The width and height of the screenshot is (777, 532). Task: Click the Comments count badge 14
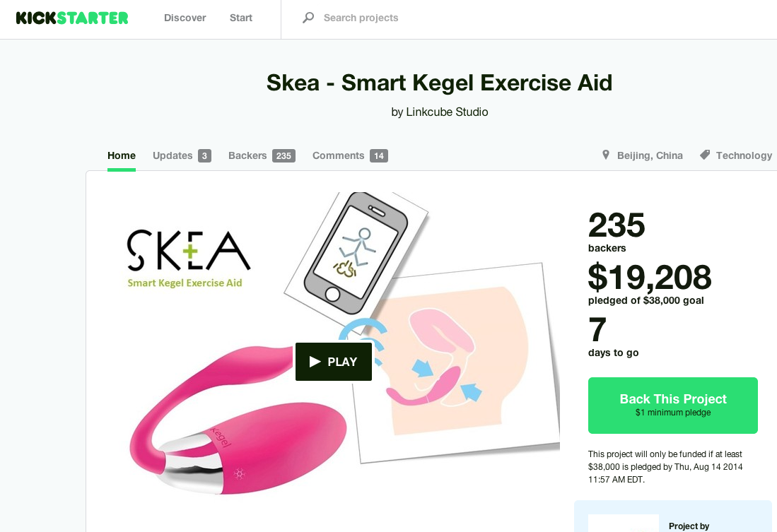378,156
